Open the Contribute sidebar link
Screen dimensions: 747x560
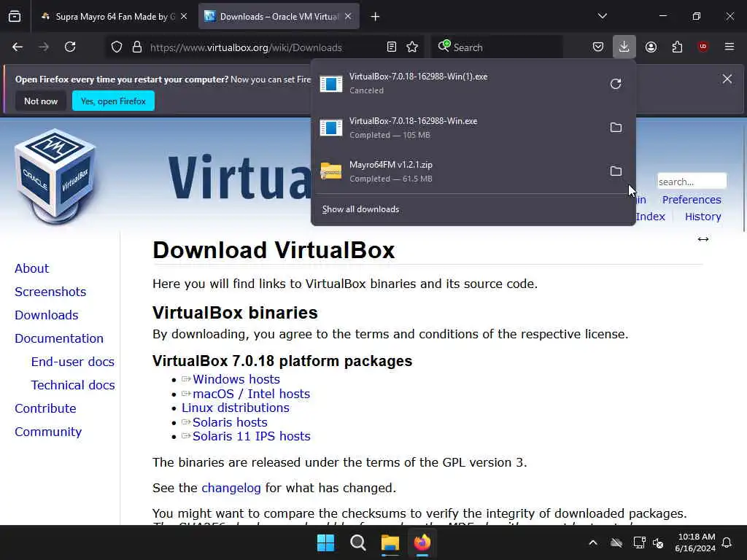[45, 408]
